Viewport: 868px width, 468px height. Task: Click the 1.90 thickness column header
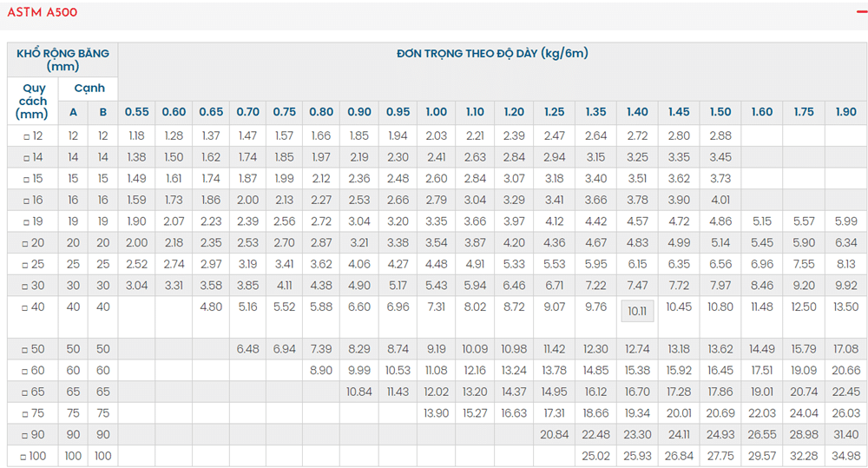(x=845, y=112)
